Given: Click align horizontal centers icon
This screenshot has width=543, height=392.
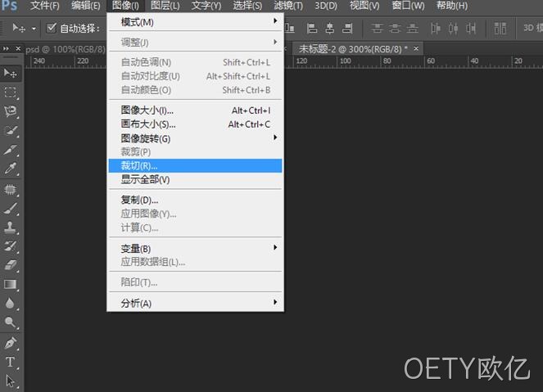Looking at the screenshot, I should click(x=330, y=28).
